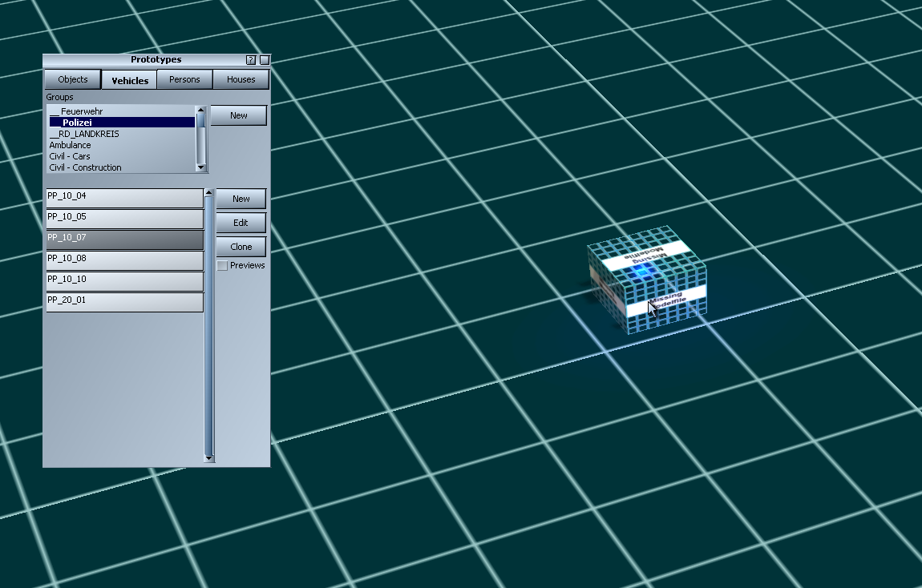The image size is (922, 588).
Task: Create a new group with New button
Action: pyautogui.click(x=239, y=115)
